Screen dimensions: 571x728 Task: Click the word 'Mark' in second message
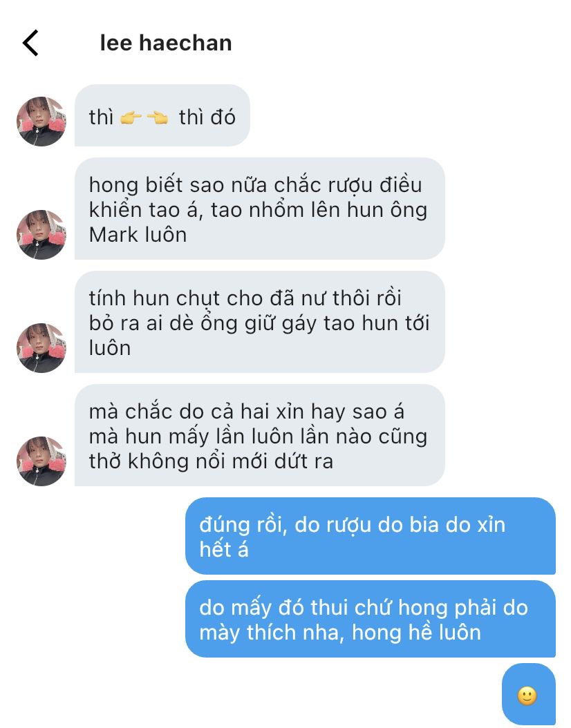coord(112,235)
